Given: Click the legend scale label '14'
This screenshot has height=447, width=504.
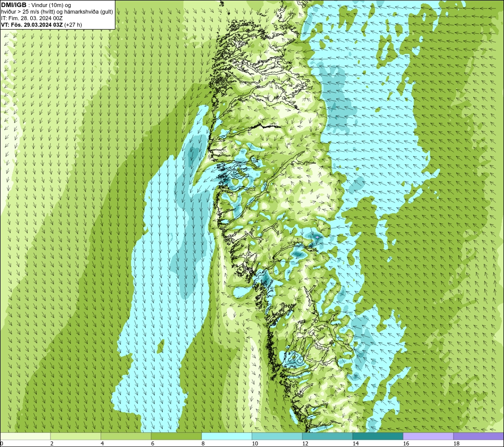Looking at the screenshot, I should click(x=355, y=444).
